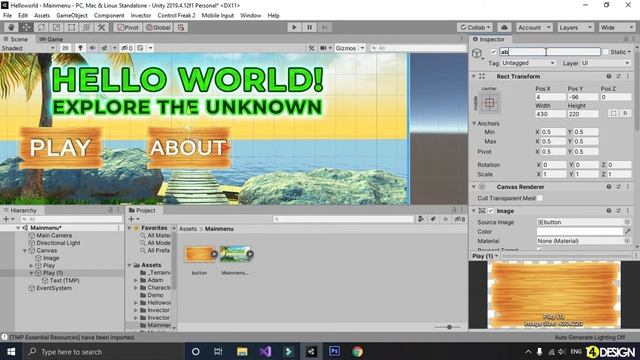This screenshot has width=640, height=360.
Task: Toggle scene lighting bulb icon
Action: pos(80,48)
